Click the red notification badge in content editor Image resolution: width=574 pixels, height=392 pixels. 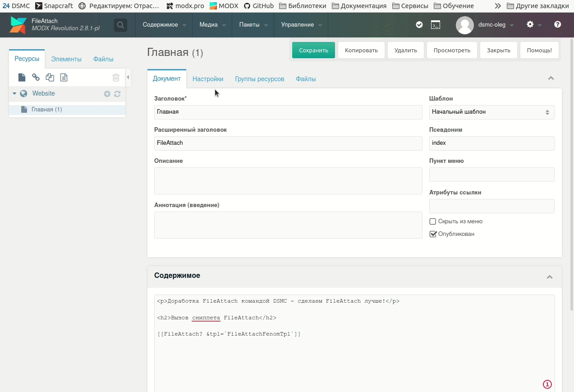click(x=547, y=384)
